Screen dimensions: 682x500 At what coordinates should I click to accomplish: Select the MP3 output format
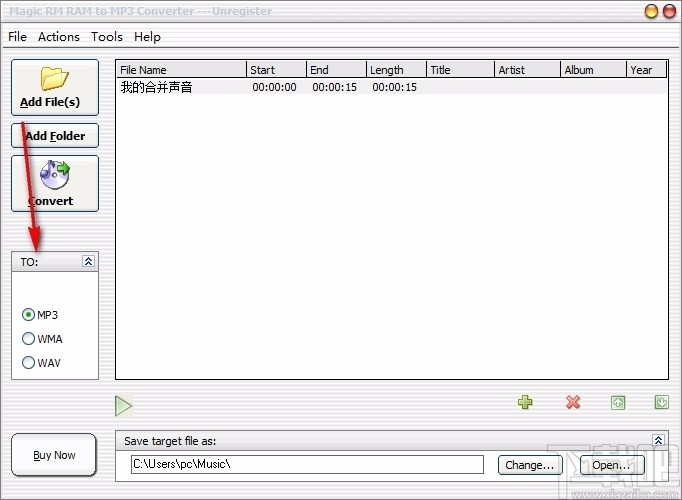[x=40, y=314]
